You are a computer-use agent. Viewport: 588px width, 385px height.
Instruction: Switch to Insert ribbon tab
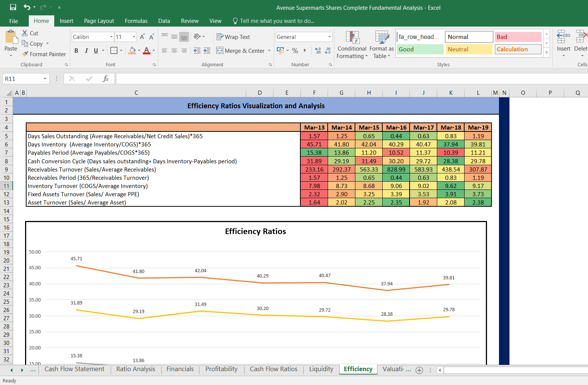66,21
